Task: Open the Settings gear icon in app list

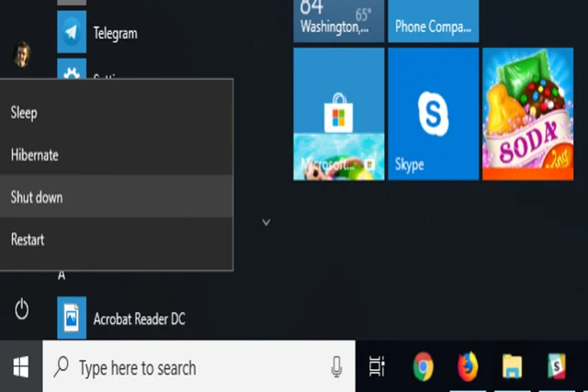Action: 72,69
